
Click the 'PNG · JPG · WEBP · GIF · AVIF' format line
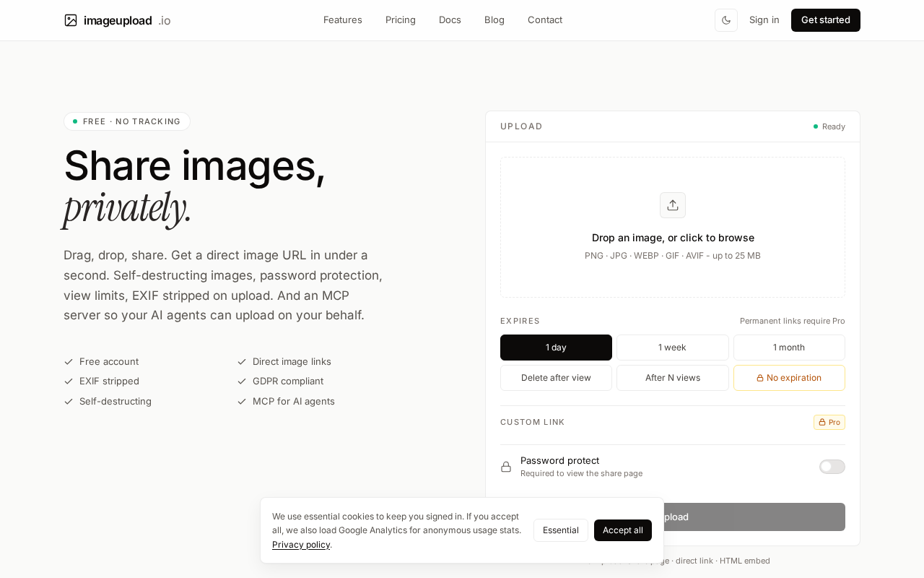[x=673, y=256]
